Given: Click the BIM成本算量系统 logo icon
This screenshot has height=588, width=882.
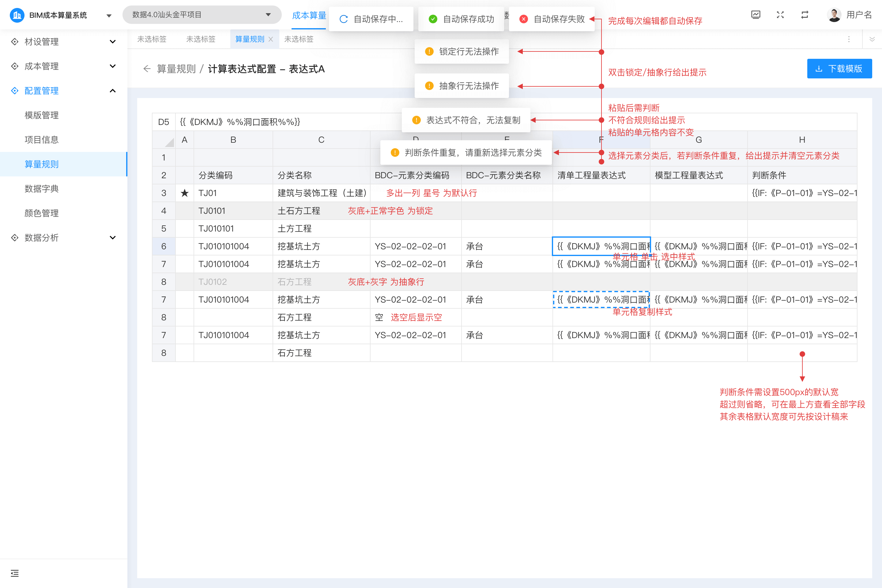Looking at the screenshot, I should click(x=17, y=15).
